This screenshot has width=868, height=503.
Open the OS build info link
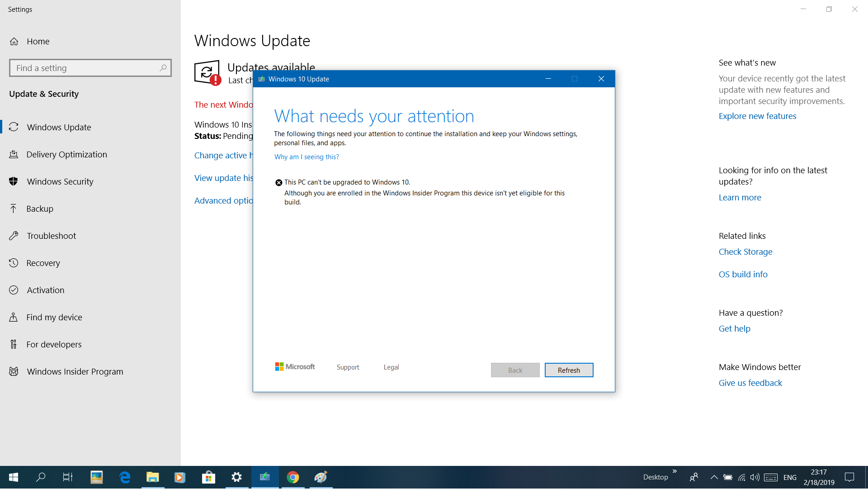coord(743,275)
